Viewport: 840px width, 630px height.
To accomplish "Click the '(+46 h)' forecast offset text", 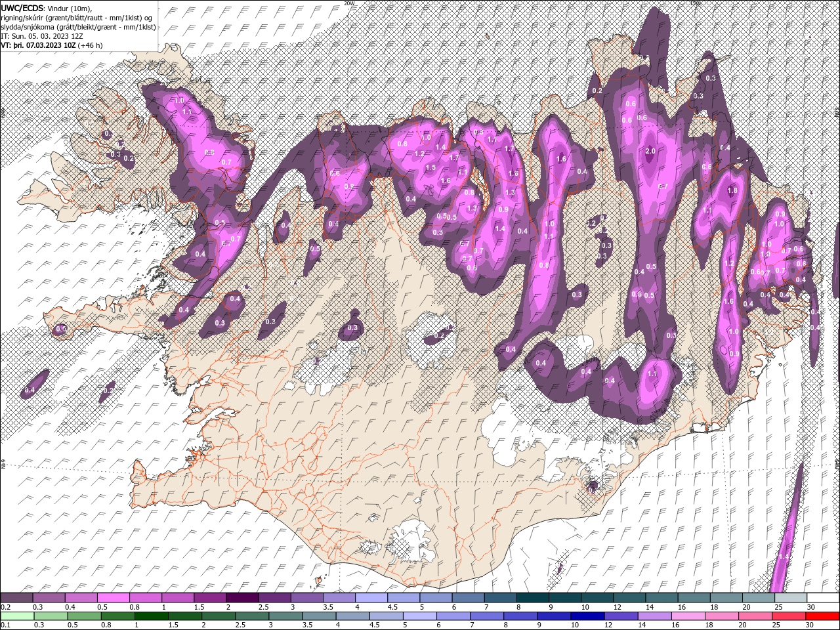I will click(x=90, y=45).
